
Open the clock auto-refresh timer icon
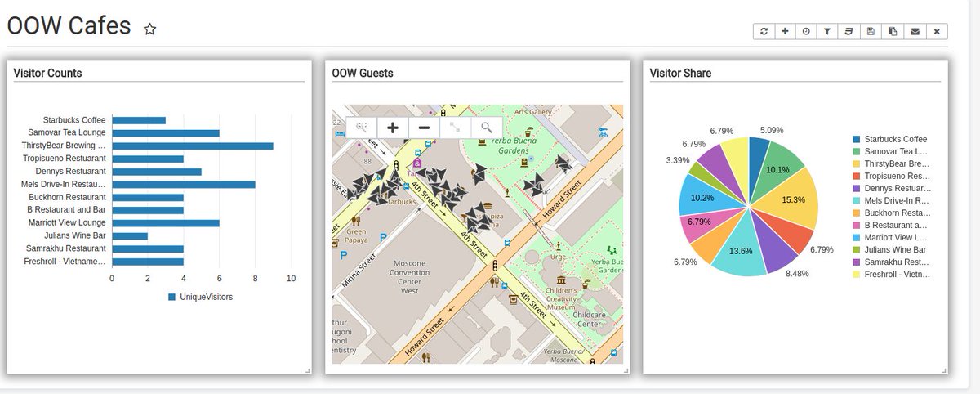806,31
